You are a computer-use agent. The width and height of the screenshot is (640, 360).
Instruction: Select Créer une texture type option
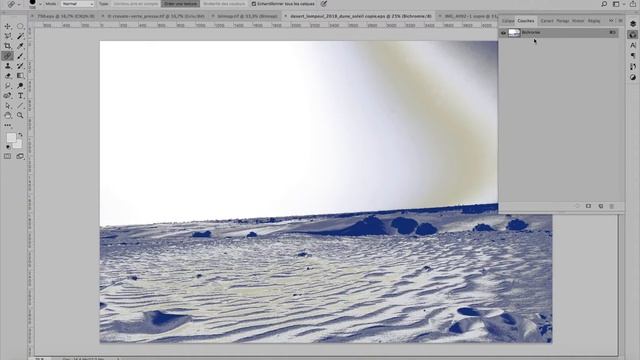coord(180,4)
